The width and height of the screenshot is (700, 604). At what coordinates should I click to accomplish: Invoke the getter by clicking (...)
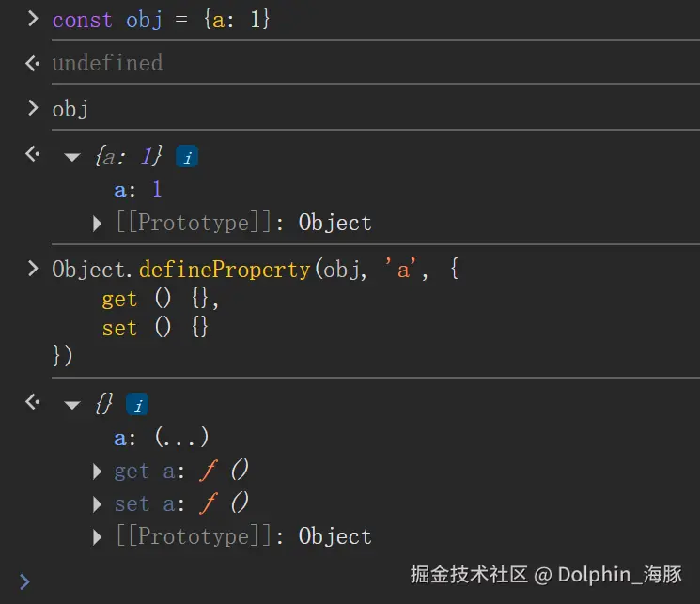pyautogui.click(x=181, y=438)
